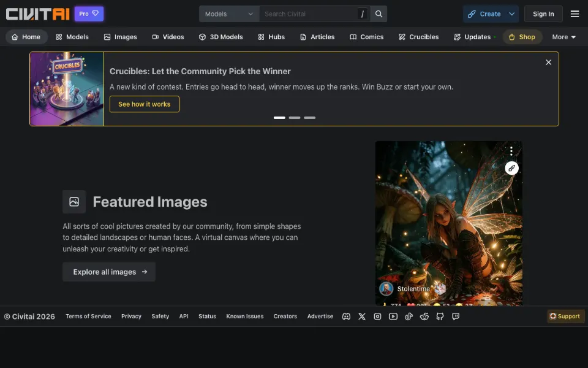Click the Civitai logo
This screenshot has height=368, width=588.
[x=37, y=14]
